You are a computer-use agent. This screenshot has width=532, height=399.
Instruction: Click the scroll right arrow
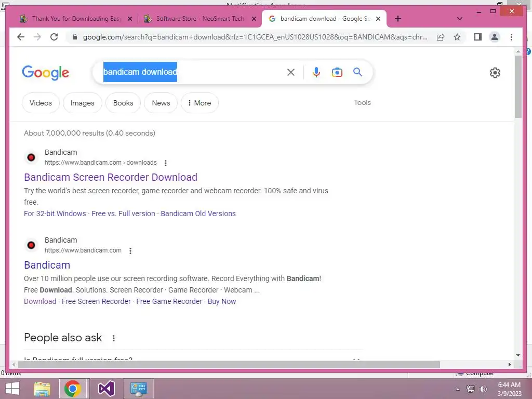coord(509,364)
